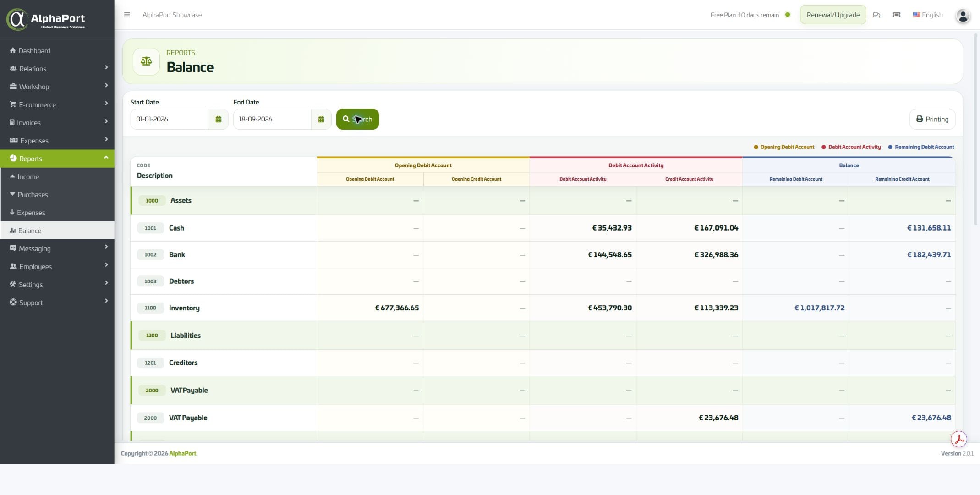
Task: Click the Printing button
Action: click(x=932, y=119)
